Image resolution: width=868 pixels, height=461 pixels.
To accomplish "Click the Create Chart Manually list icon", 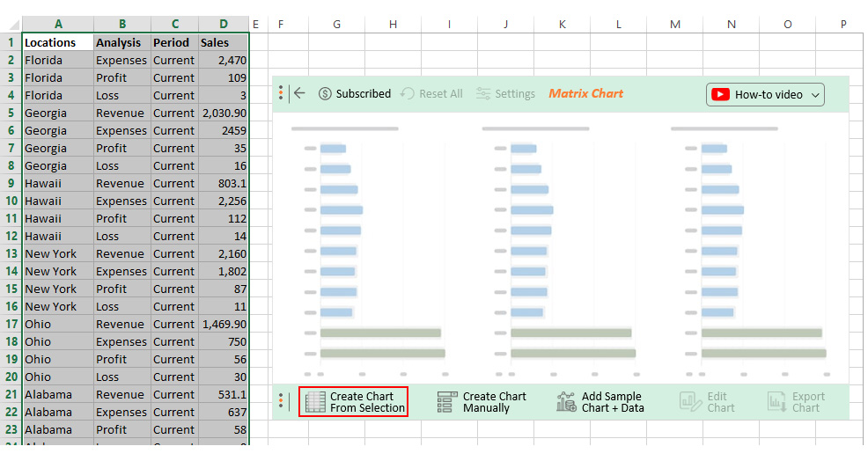I will click(447, 402).
